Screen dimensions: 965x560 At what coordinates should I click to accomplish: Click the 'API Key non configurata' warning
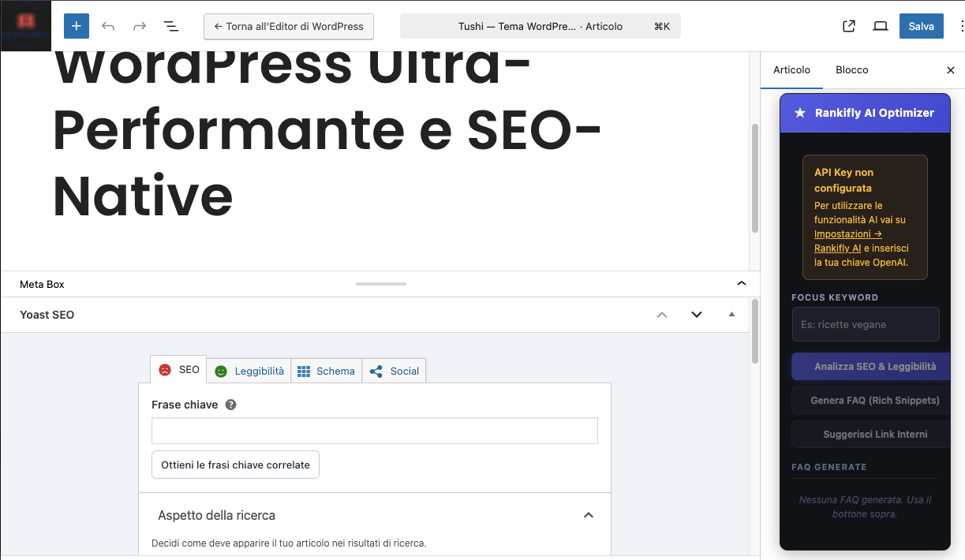click(865, 217)
